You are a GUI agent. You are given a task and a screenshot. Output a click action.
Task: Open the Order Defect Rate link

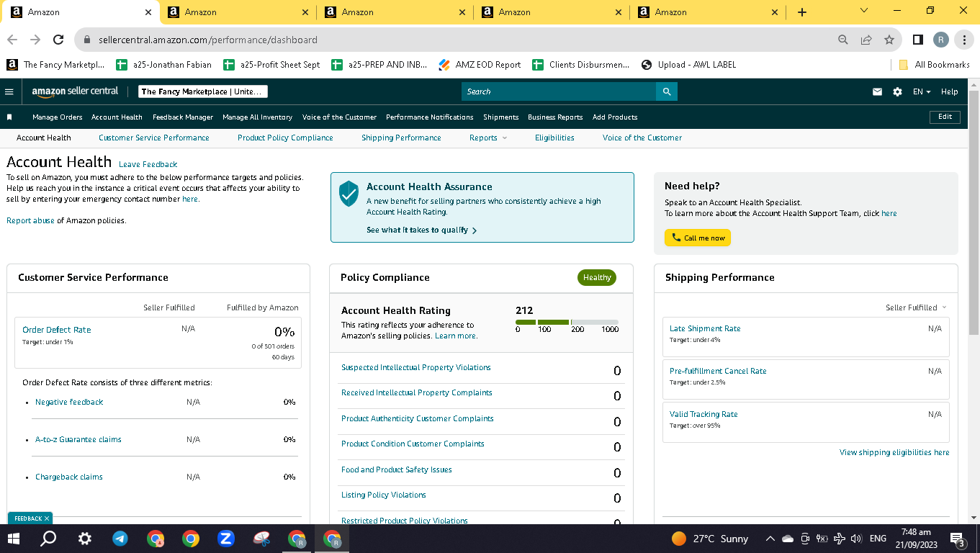tap(57, 330)
